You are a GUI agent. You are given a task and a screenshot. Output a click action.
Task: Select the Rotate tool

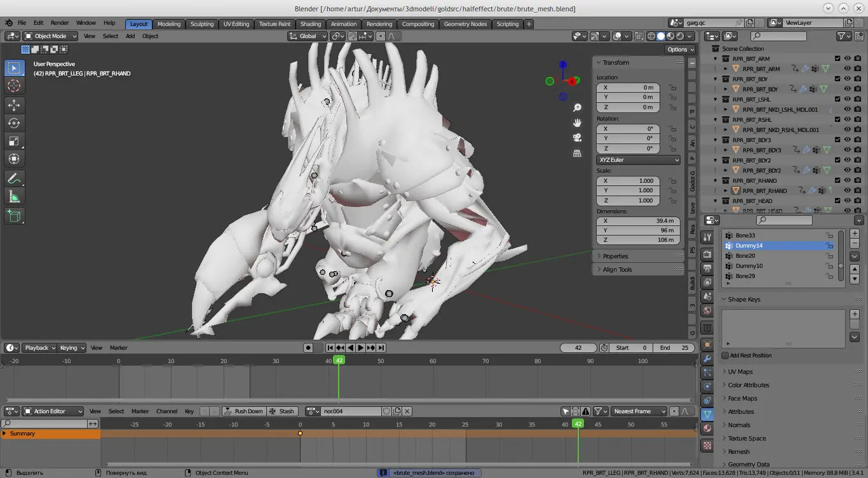(14, 123)
